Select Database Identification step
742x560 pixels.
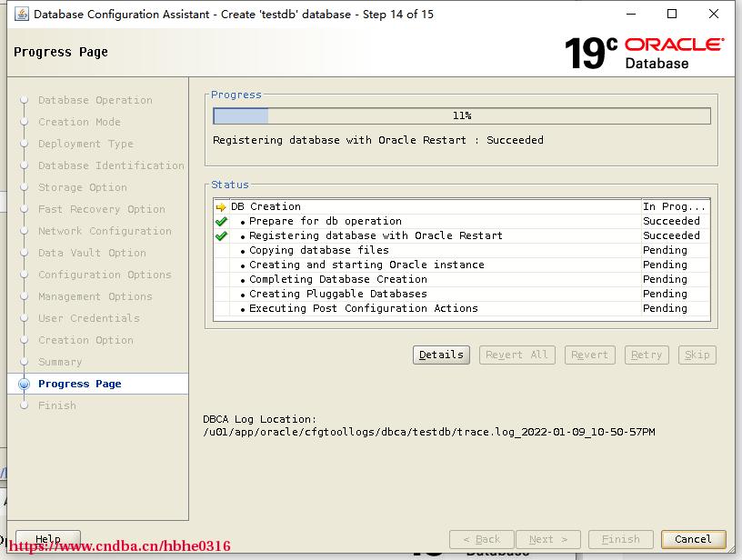111,165
